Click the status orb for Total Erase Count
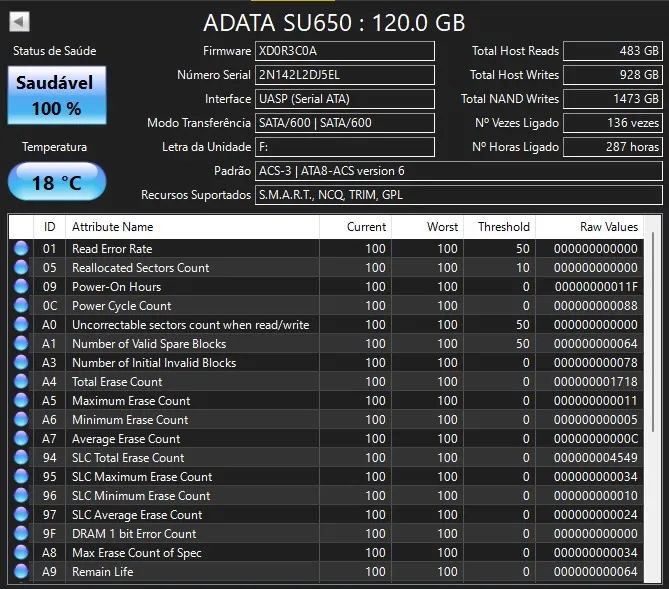The image size is (669, 589). 21,382
